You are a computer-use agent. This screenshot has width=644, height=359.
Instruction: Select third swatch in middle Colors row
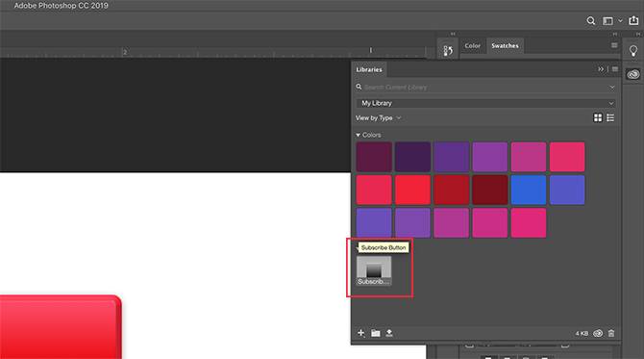(x=451, y=190)
